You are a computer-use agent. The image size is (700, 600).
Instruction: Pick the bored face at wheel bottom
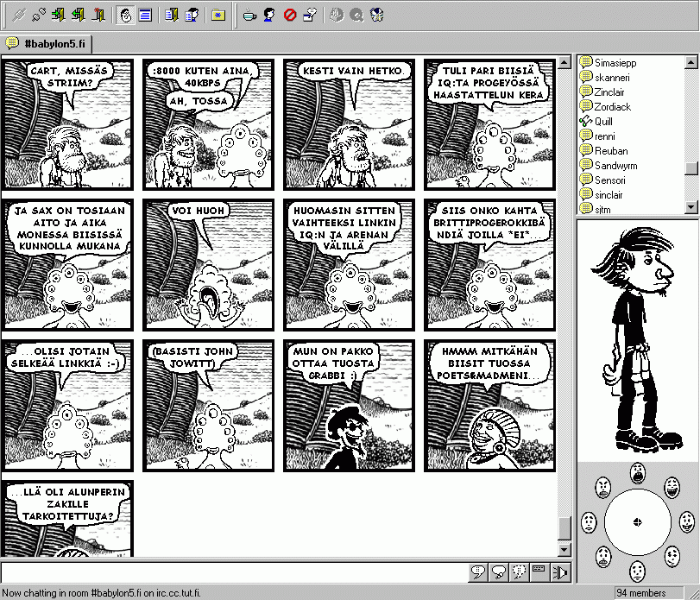point(638,571)
